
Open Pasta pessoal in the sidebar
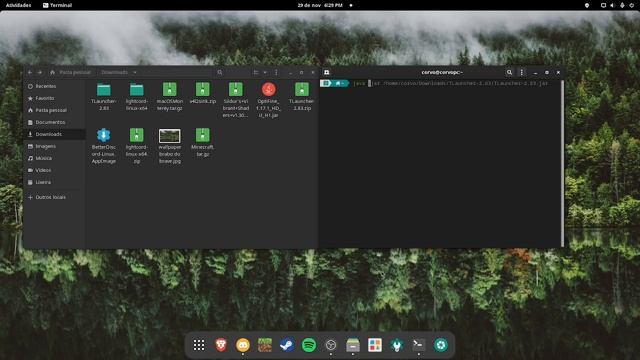point(54,110)
